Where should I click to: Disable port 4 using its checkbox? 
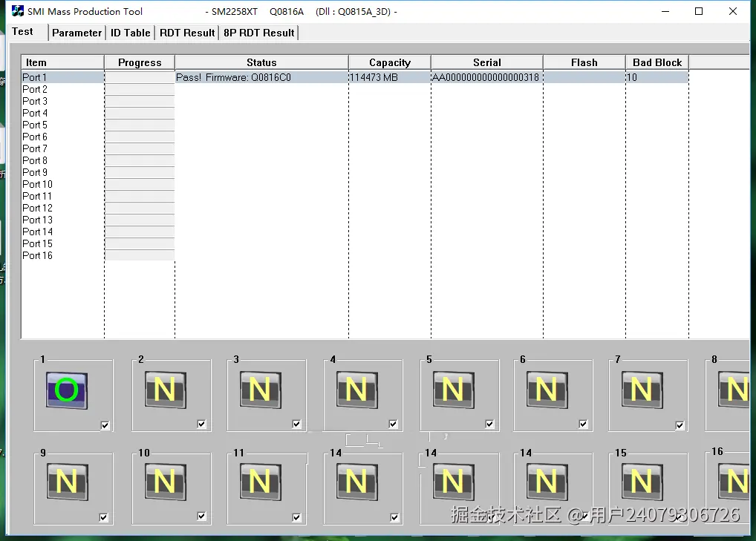[393, 424]
